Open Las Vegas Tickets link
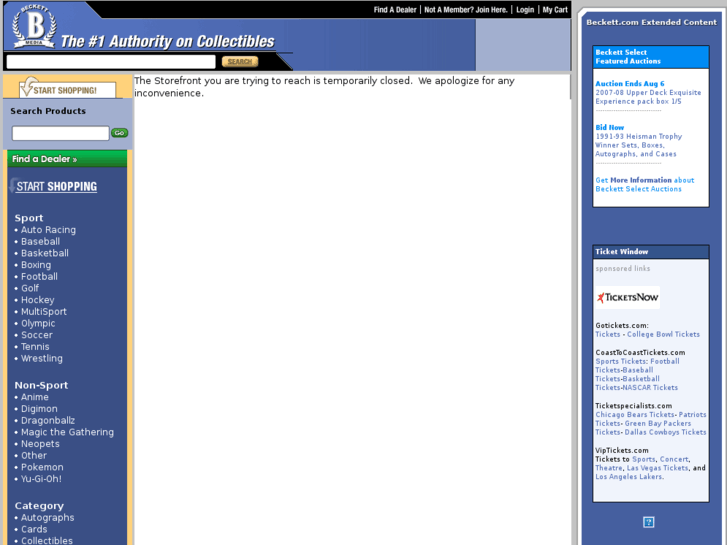The height and width of the screenshot is (545, 727). coord(657,468)
